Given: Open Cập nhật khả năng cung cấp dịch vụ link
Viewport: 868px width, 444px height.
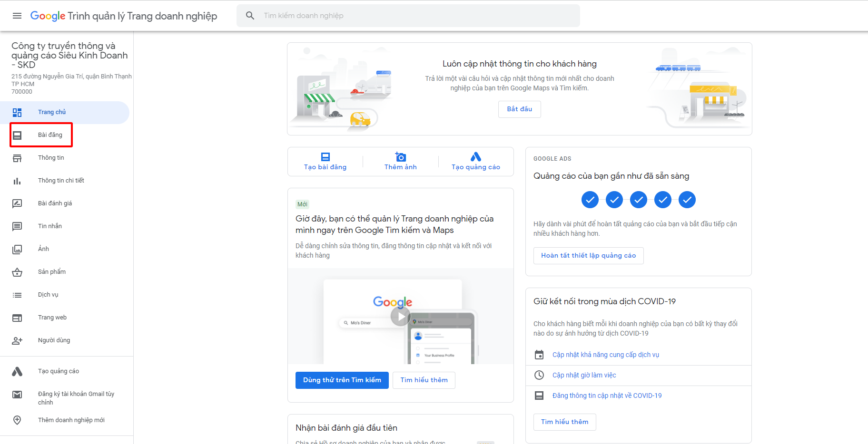Looking at the screenshot, I should pyautogui.click(x=606, y=355).
